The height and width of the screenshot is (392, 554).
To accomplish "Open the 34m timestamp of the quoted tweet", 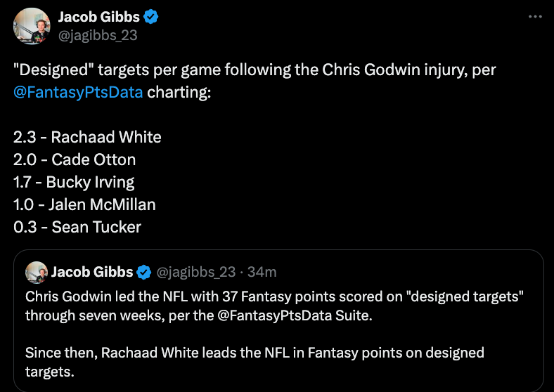I will click(262, 272).
